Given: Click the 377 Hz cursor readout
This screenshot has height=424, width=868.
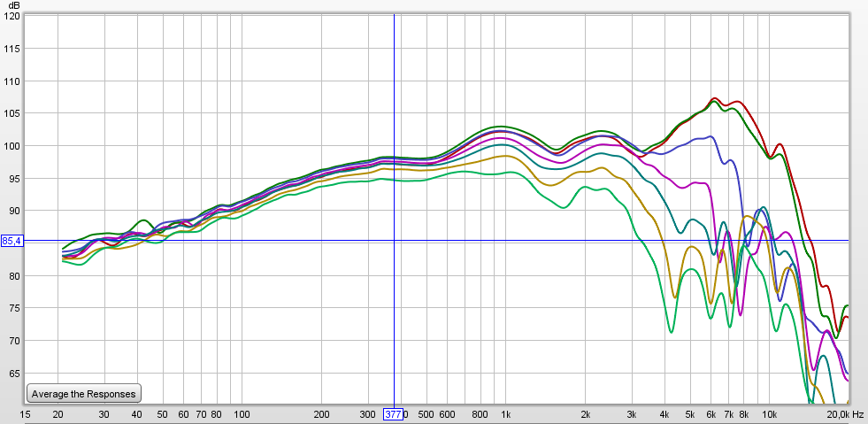Looking at the screenshot, I should [x=393, y=414].
